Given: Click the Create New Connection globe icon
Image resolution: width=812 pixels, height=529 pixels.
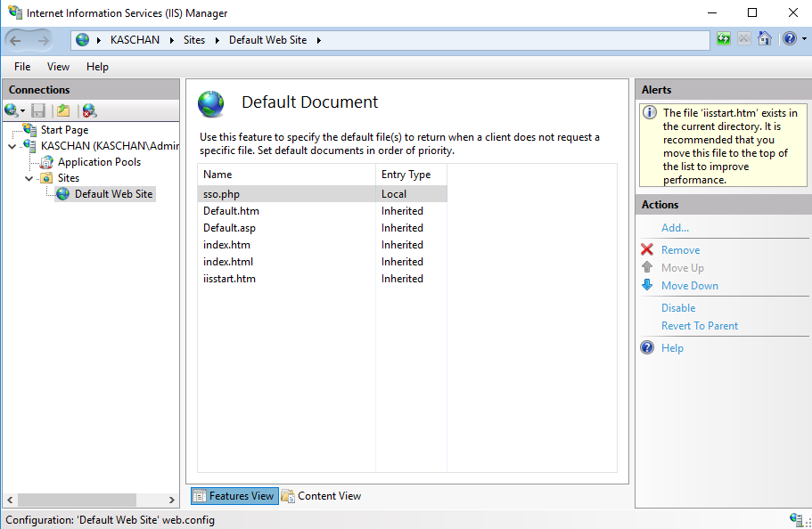Looking at the screenshot, I should (12, 110).
